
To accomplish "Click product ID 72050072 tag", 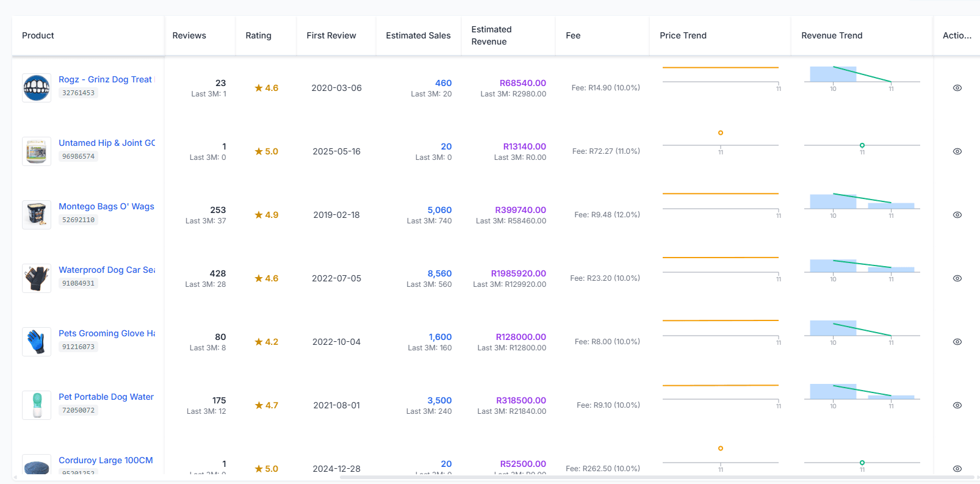I will 78,410.
